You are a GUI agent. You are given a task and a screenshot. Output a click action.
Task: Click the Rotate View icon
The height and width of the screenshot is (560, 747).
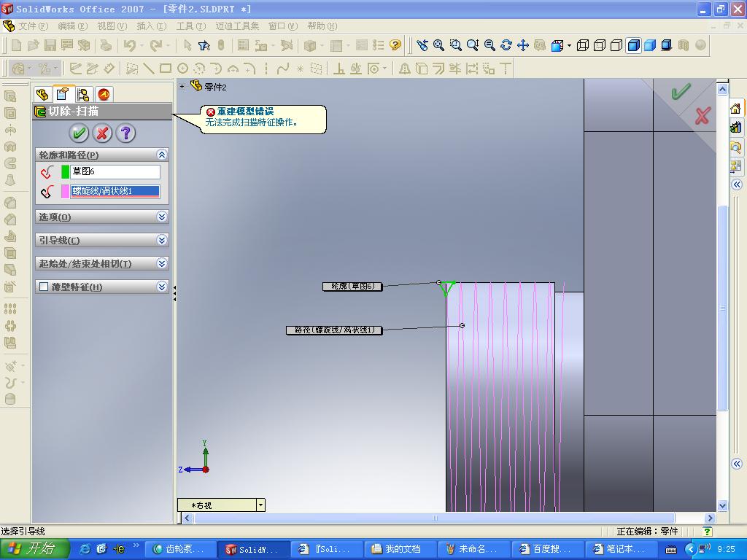tap(506, 45)
